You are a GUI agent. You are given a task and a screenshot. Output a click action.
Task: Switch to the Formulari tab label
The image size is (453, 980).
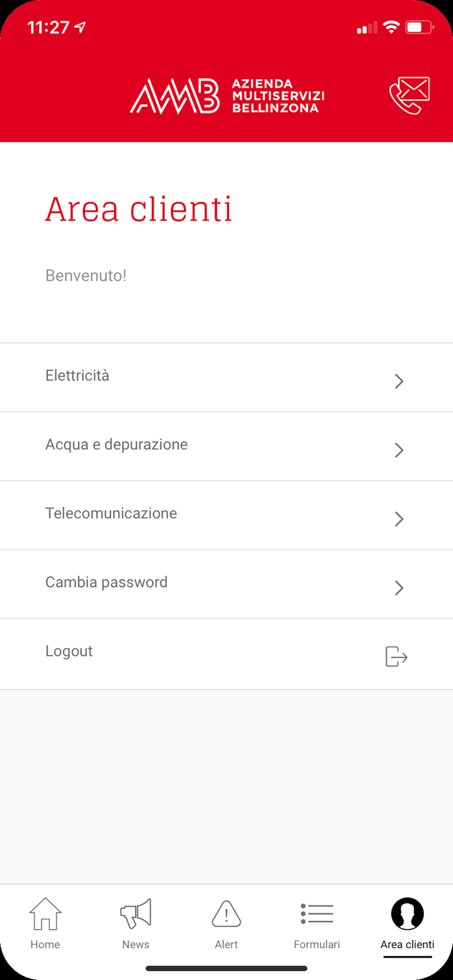pos(317,945)
